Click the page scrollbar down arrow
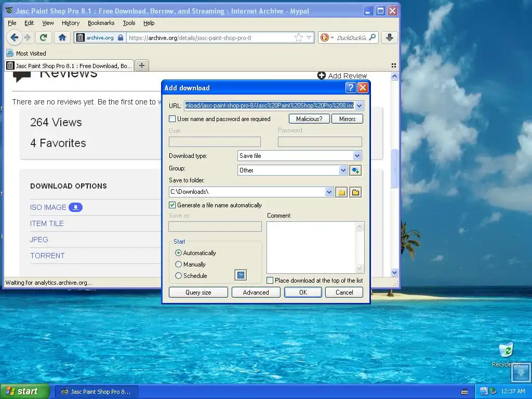Screen dimensions: 532x399 pyautogui.click(x=394, y=272)
